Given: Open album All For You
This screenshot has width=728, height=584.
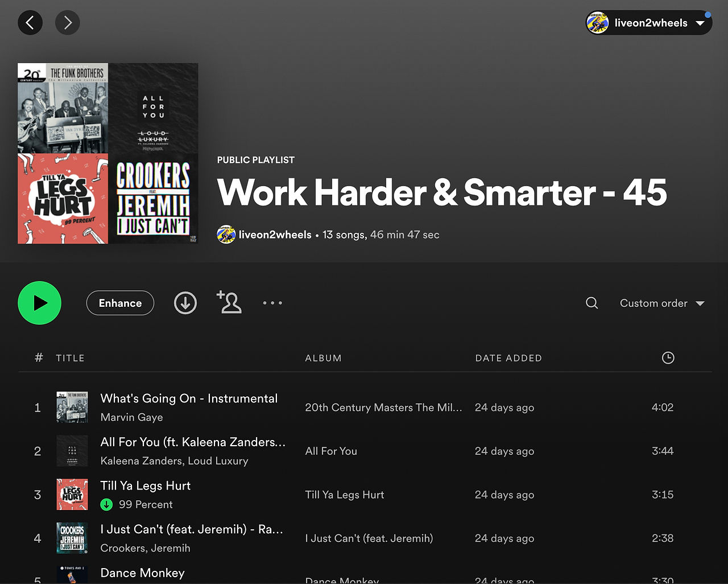Looking at the screenshot, I should [331, 451].
